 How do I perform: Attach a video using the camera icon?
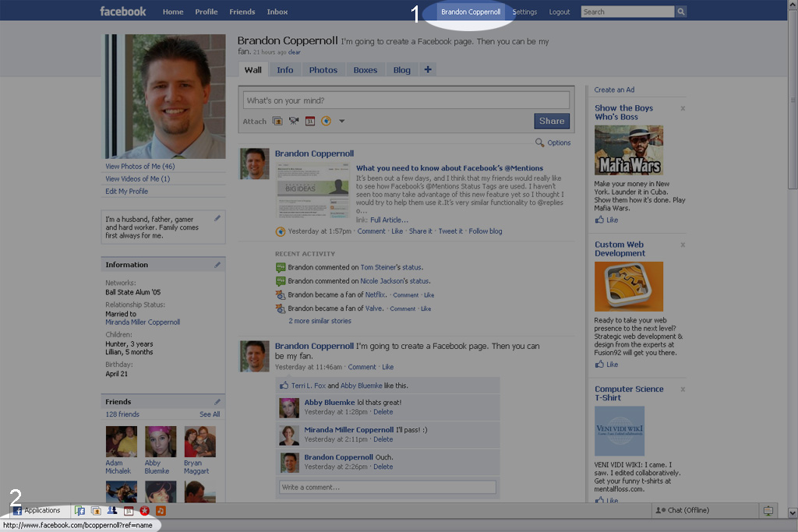coord(294,121)
